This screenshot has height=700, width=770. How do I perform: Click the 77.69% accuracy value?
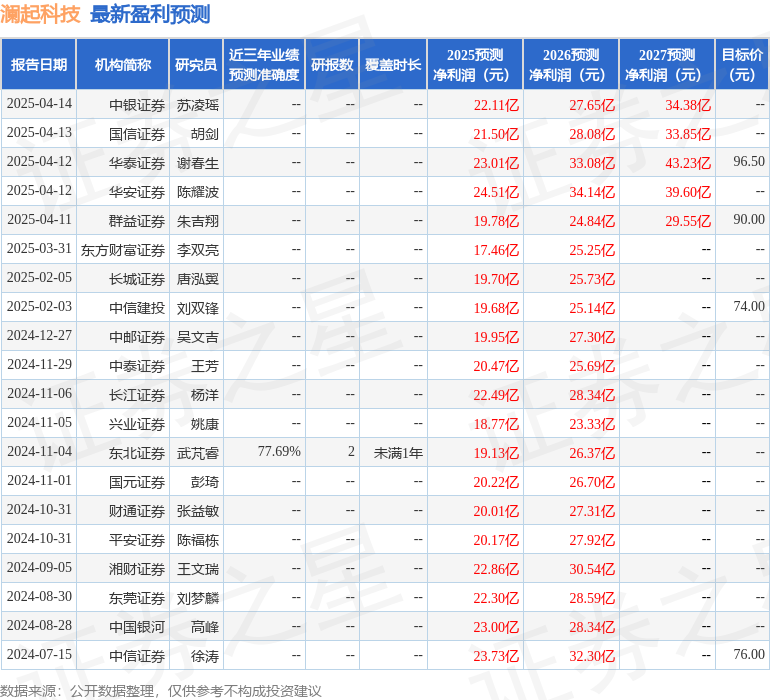[x=279, y=452]
